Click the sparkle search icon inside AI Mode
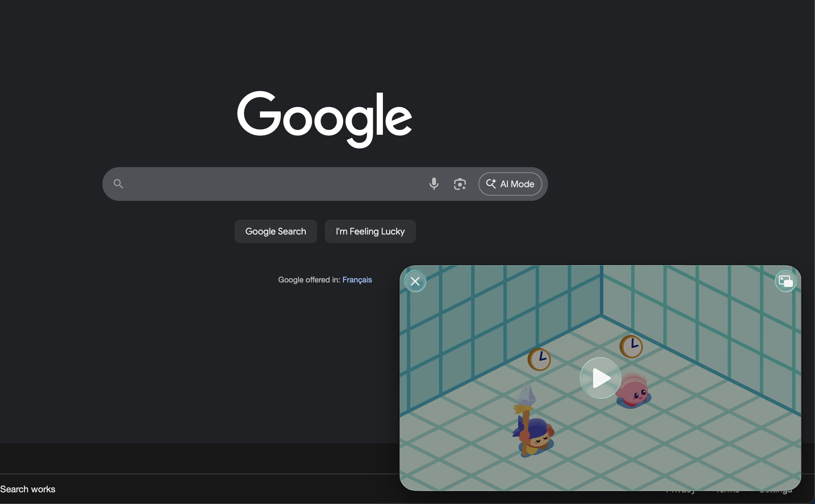815x504 pixels. coord(491,184)
